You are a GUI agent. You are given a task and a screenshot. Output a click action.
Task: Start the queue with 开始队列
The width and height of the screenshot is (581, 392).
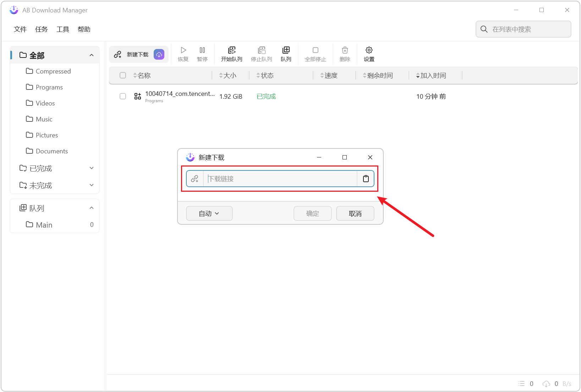(232, 54)
